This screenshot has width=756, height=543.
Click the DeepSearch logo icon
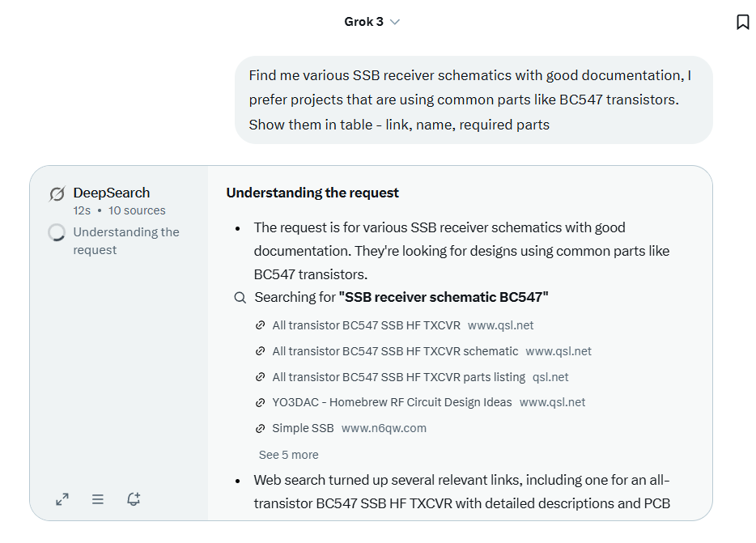(57, 194)
